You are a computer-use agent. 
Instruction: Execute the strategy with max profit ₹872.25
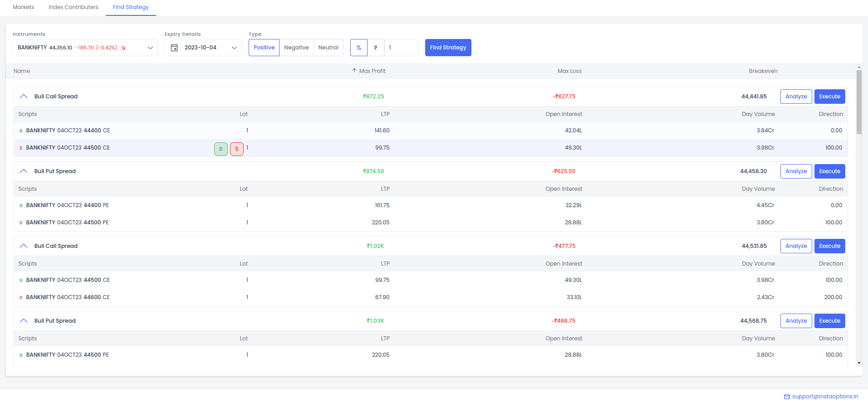pos(830,97)
